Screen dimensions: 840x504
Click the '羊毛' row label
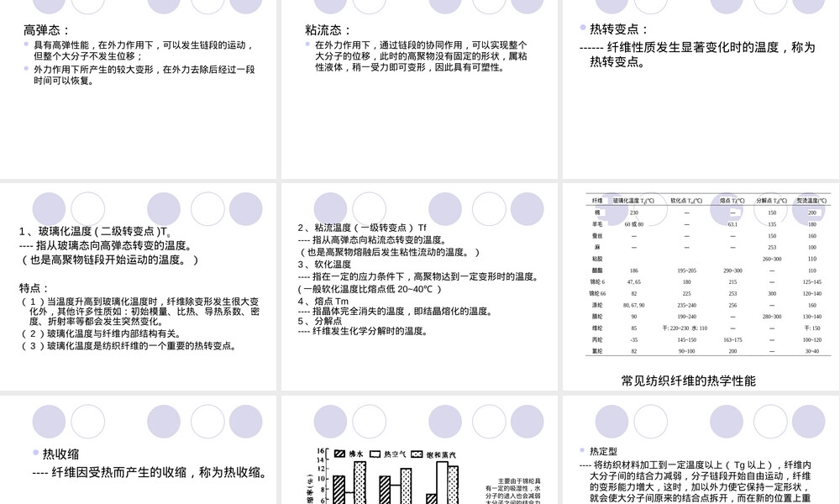pyautogui.click(x=597, y=224)
